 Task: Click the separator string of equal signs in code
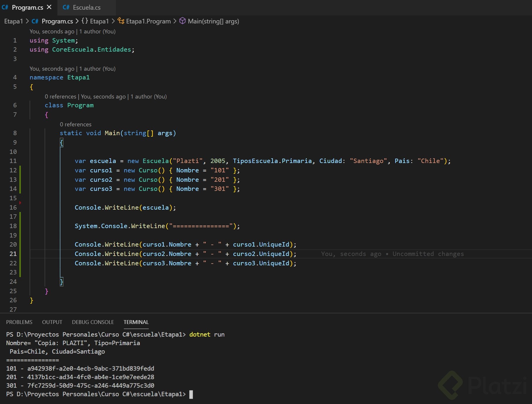coord(201,226)
